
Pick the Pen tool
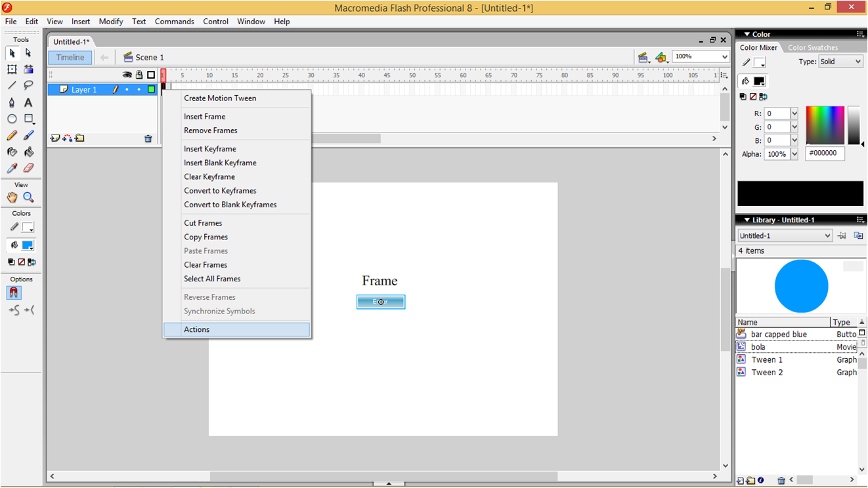pos(12,103)
